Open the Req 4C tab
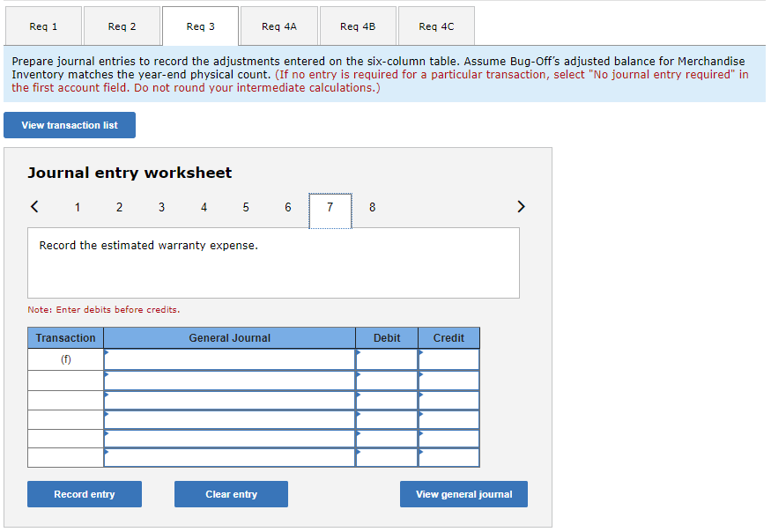Screen dimensions: 771x532 (435, 26)
